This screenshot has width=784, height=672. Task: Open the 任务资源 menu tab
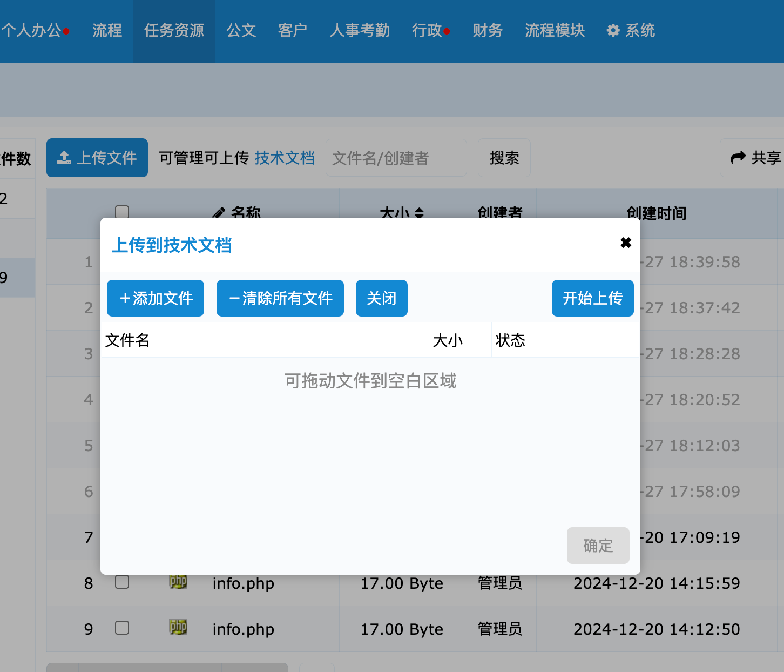[174, 31]
